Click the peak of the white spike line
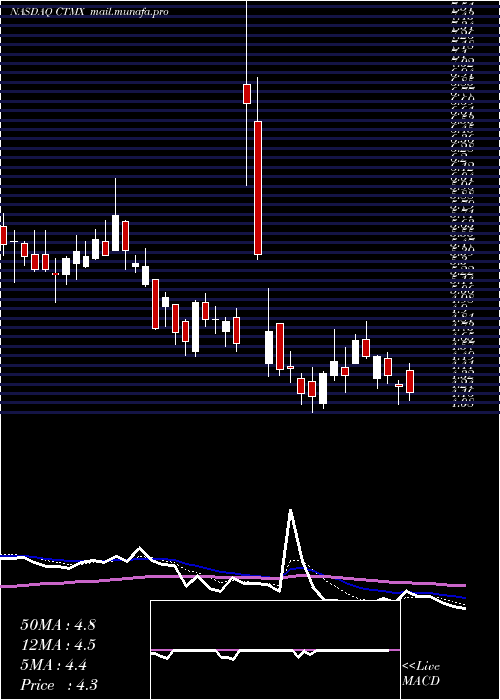The height and width of the screenshot is (700, 500). (291, 510)
